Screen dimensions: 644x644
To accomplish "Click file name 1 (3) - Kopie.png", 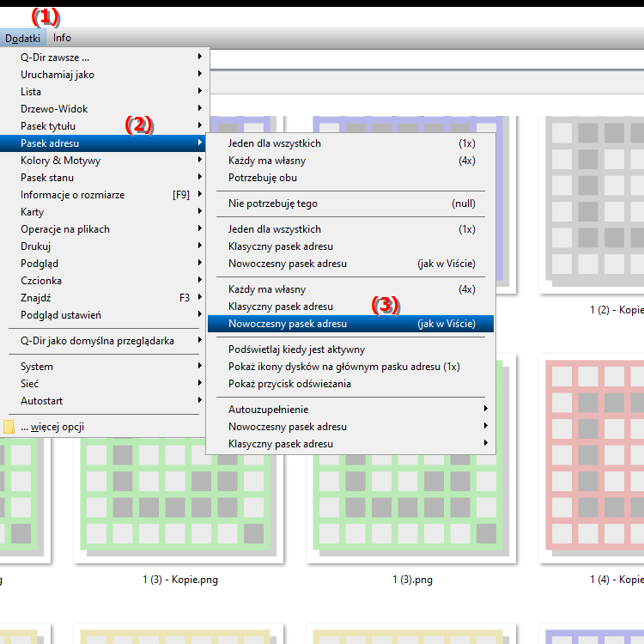I will coord(180,580).
